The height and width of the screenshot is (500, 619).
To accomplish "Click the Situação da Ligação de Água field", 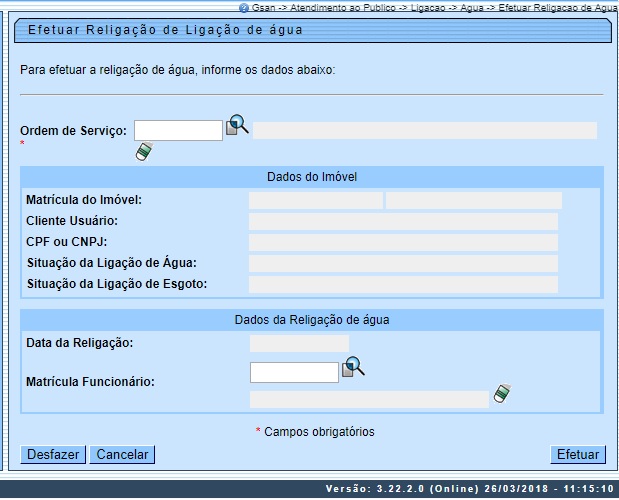I will click(x=403, y=263).
